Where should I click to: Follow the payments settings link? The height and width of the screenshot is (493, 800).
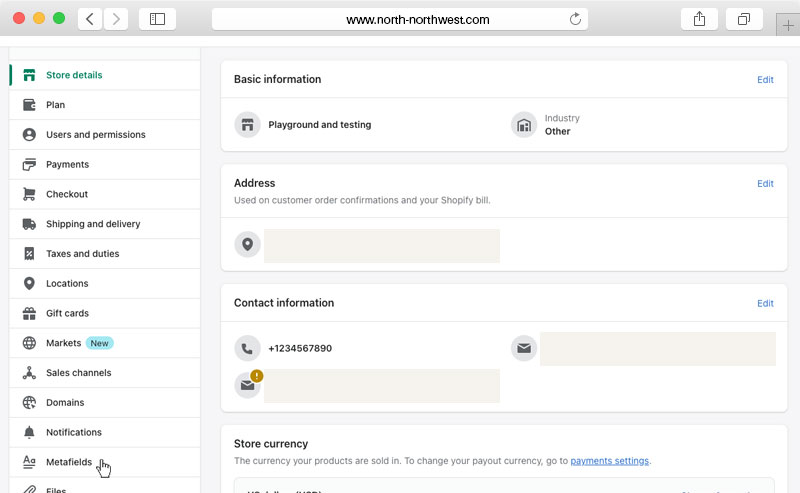tap(609, 461)
